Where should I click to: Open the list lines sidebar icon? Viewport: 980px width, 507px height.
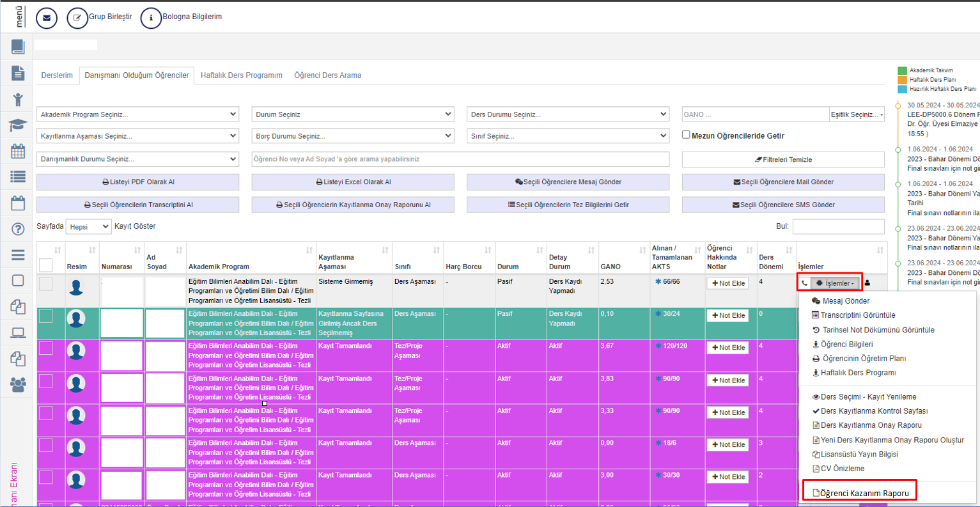[x=18, y=177]
